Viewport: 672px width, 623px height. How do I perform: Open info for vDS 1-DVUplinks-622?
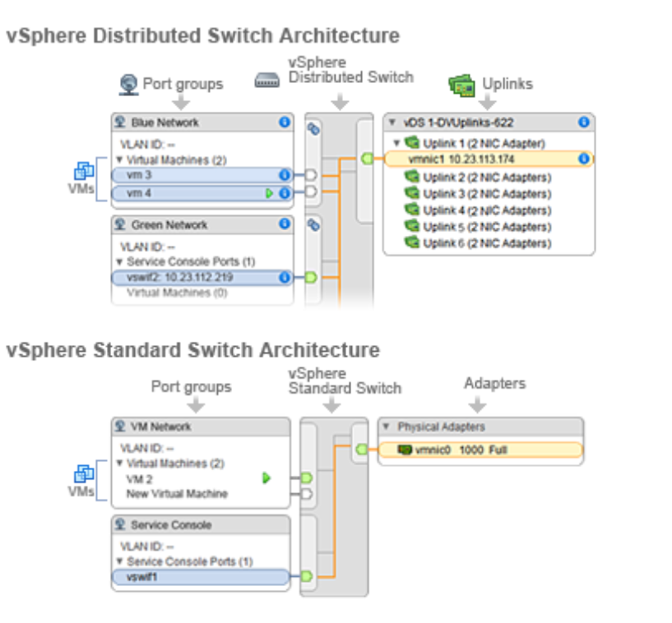coord(584,122)
